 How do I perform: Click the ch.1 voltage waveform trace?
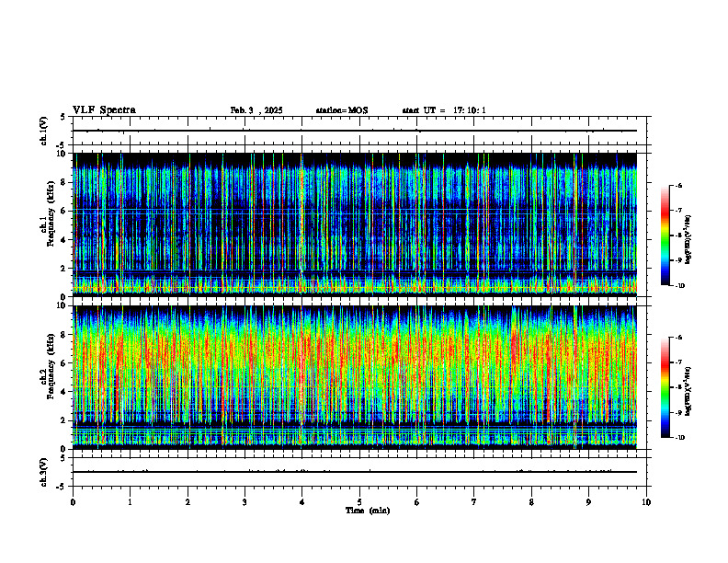point(355,131)
